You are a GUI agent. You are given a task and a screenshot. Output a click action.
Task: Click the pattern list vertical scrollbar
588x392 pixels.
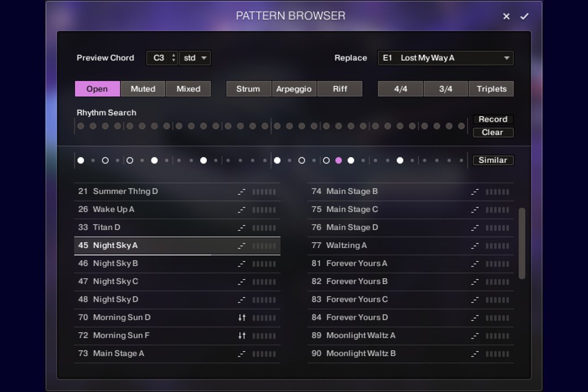click(x=521, y=243)
